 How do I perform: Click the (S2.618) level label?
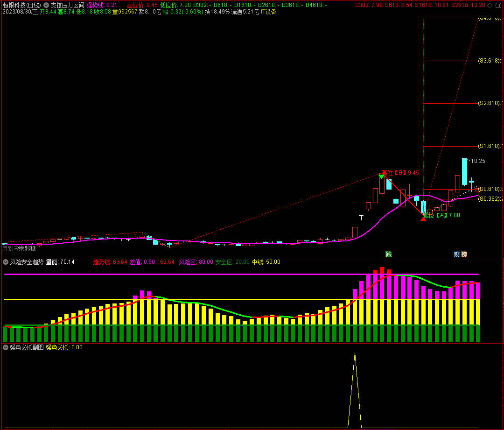490,103
